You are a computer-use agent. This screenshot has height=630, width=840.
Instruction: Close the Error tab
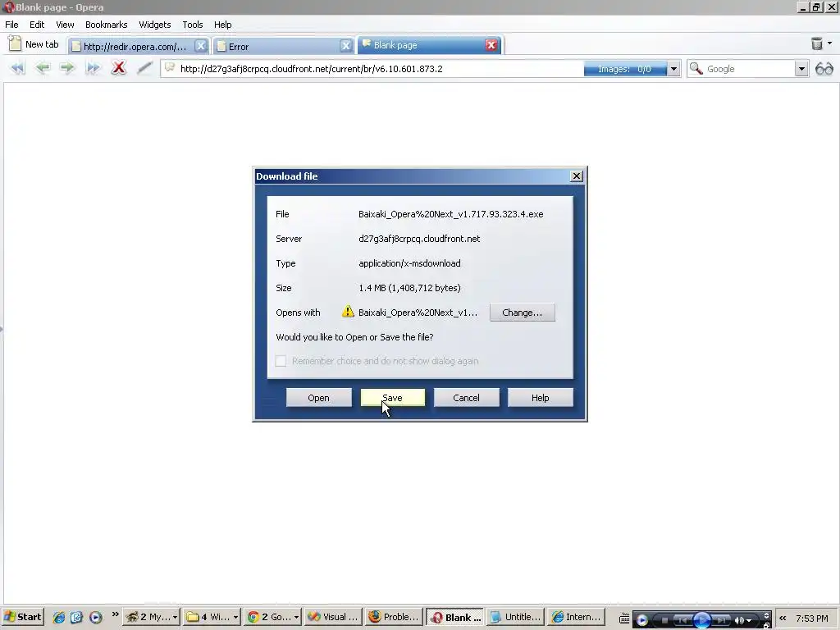click(346, 46)
